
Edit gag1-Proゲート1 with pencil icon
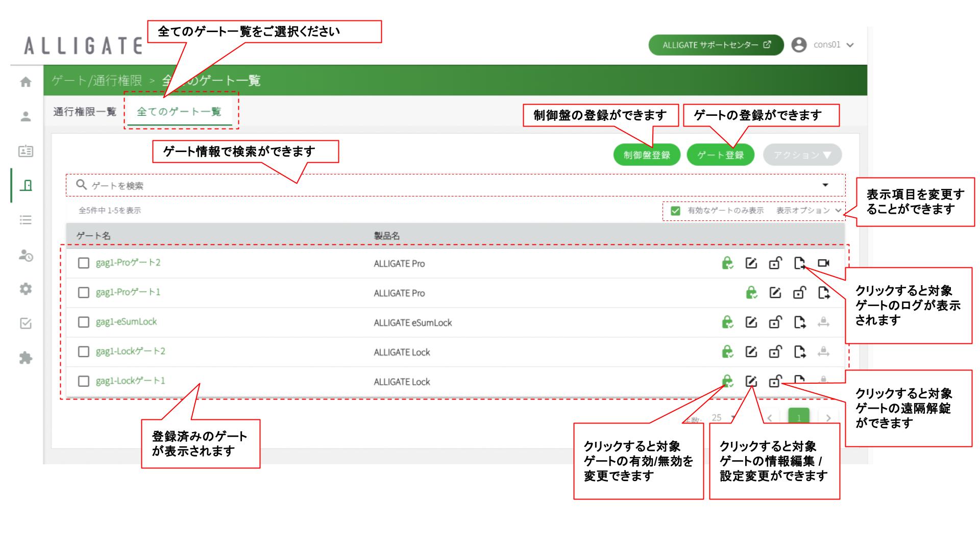click(x=775, y=293)
